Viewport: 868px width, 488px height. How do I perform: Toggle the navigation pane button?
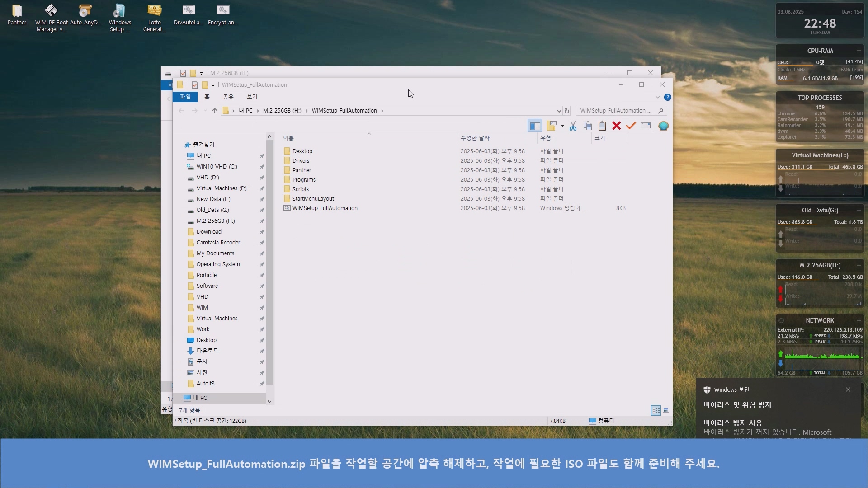(x=535, y=126)
